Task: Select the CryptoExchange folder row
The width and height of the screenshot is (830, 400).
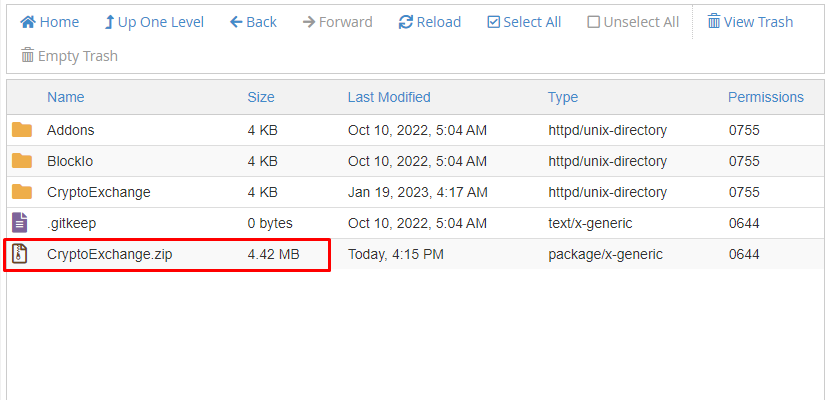Action: (98, 192)
